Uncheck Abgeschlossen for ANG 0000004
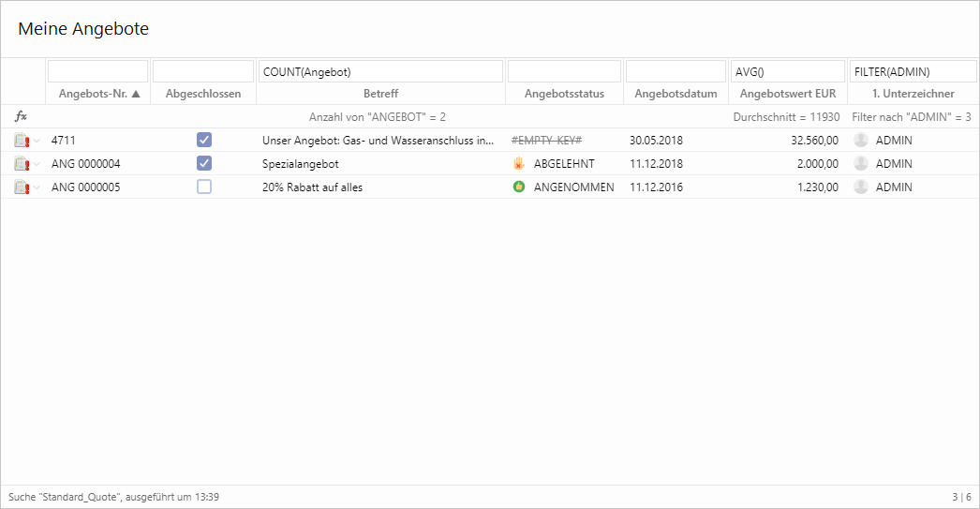Viewport: 980px width, 509px height. pos(204,163)
